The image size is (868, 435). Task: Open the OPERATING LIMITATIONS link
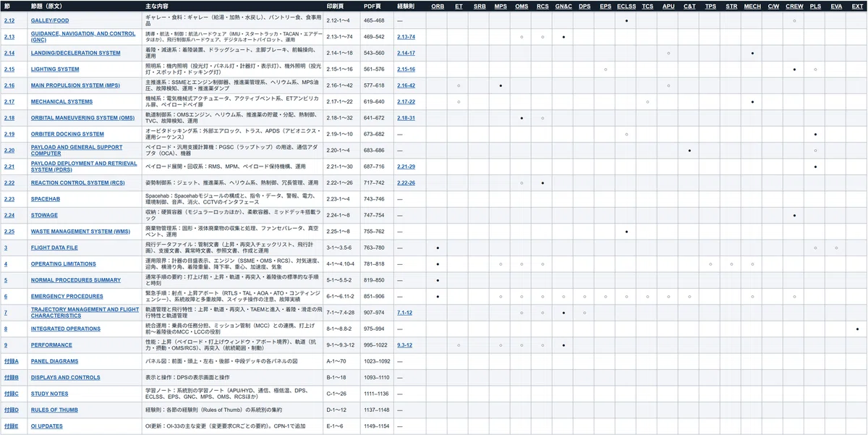tap(63, 264)
